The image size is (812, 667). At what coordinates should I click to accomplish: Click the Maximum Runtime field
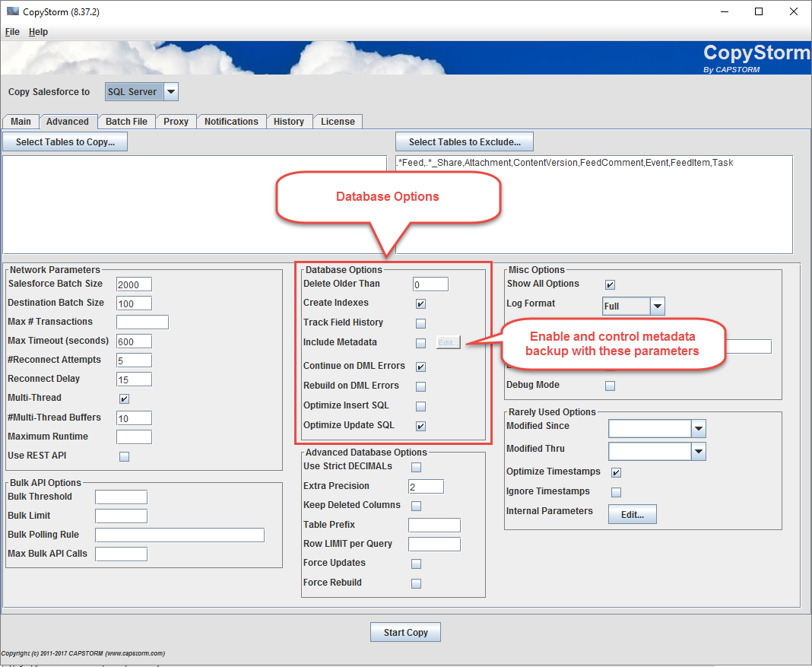point(134,437)
